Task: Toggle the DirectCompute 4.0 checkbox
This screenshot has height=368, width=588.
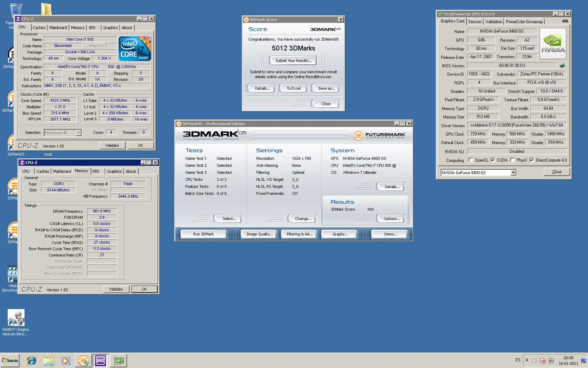Action: pyautogui.click(x=531, y=160)
